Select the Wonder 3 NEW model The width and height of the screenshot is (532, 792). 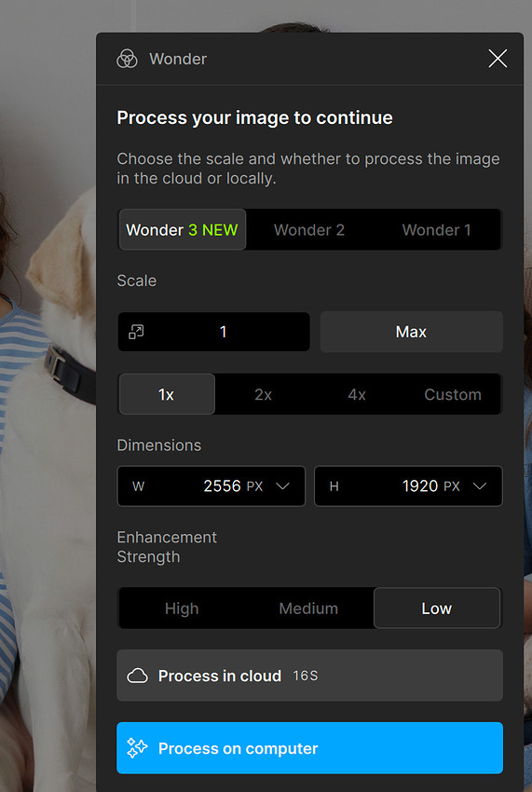(183, 230)
